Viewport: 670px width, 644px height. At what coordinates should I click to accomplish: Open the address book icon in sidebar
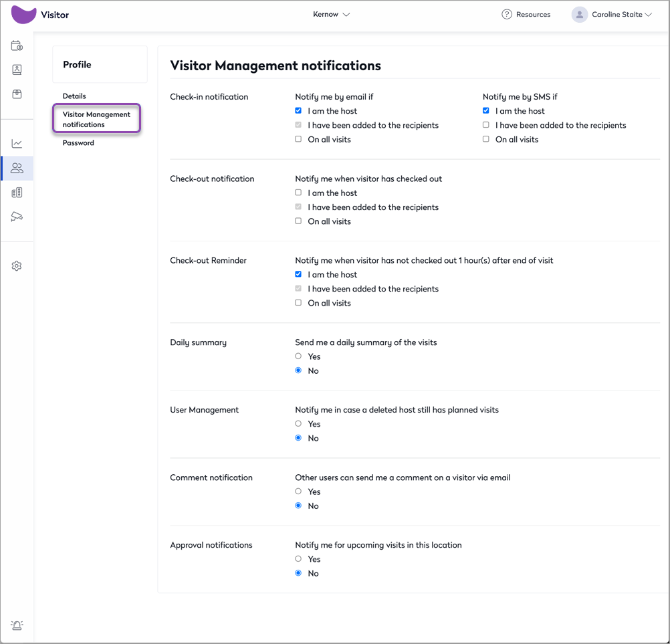[17, 70]
